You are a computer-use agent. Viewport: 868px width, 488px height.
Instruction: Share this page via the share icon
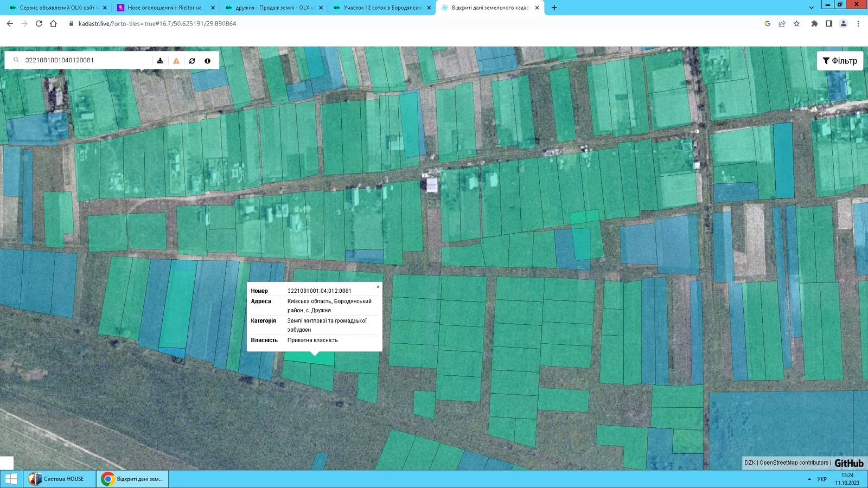(x=782, y=24)
